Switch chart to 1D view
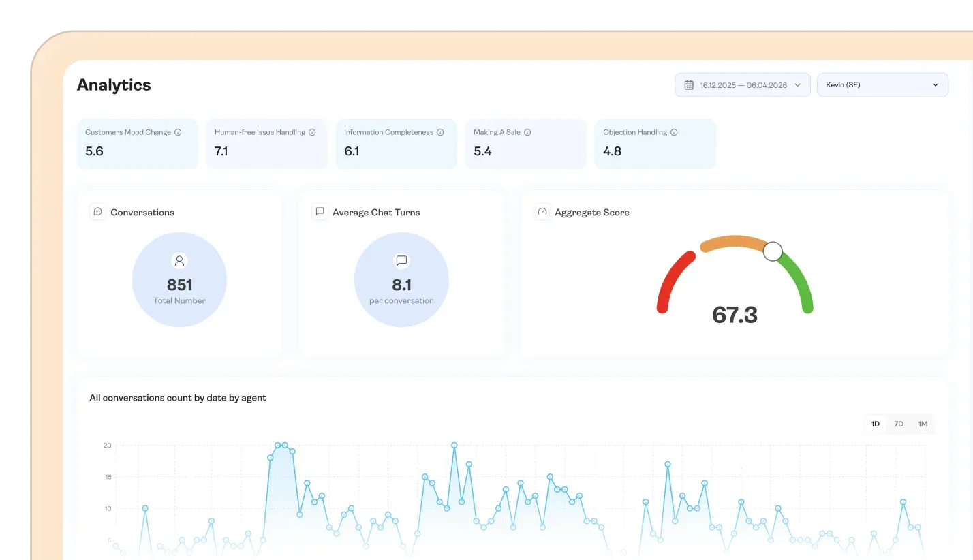Viewport: 973px width, 560px height. 876,424
